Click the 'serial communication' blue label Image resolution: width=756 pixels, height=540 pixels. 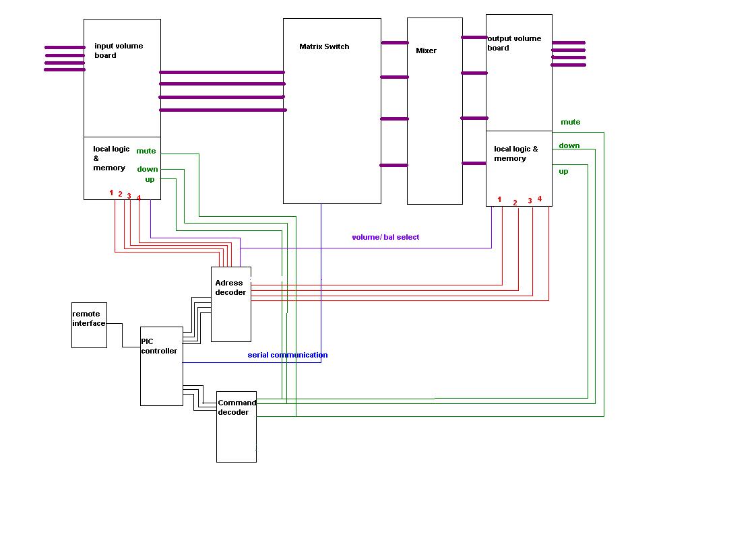(288, 355)
